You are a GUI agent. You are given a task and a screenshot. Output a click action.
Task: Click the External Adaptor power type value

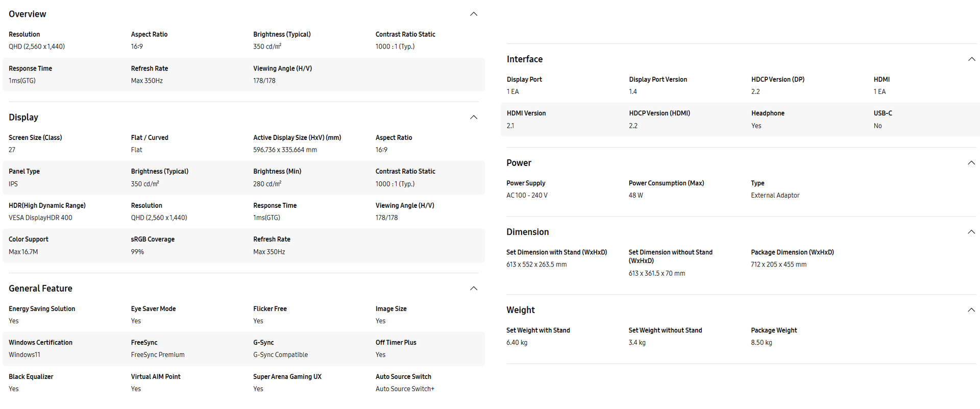775,196
